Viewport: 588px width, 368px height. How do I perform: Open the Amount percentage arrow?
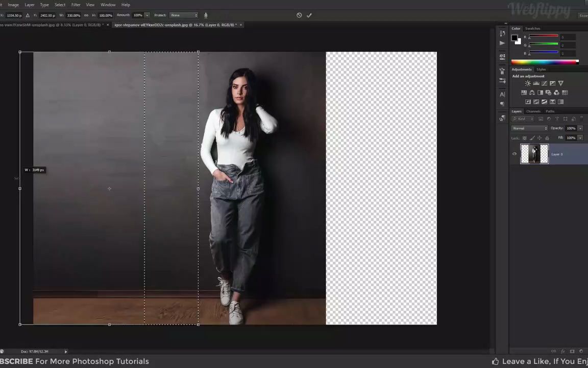(147, 15)
